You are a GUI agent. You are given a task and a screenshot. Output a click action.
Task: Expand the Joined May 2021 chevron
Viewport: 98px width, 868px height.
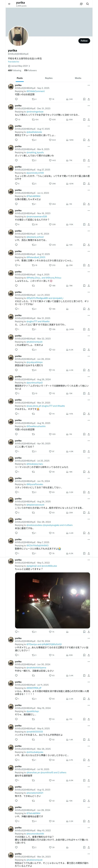pyautogui.click(x=29, y=66)
